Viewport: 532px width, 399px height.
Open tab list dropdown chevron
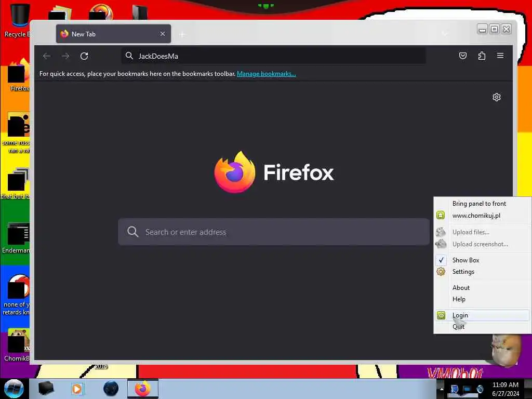pos(445,34)
